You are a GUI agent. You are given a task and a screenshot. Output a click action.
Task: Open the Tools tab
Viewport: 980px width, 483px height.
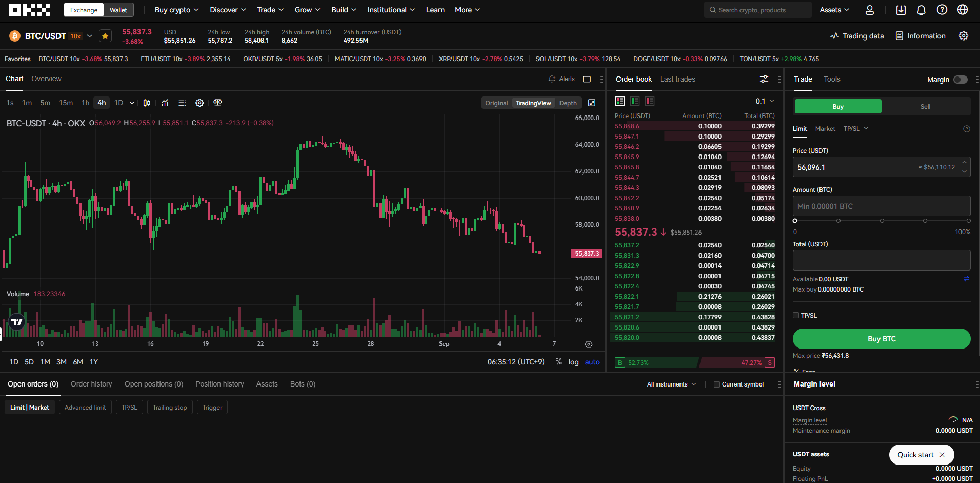click(x=832, y=79)
